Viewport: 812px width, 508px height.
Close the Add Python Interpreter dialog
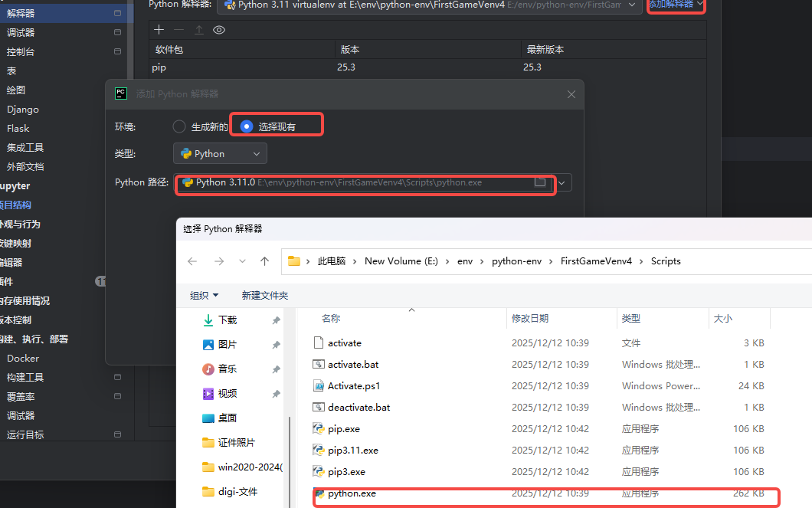coord(571,94)
